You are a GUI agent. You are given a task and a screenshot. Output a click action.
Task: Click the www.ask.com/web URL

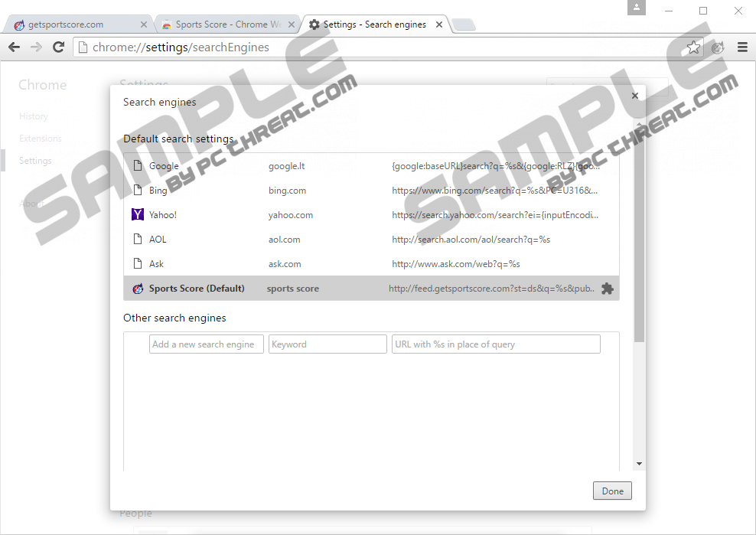(x=456, y=264)
